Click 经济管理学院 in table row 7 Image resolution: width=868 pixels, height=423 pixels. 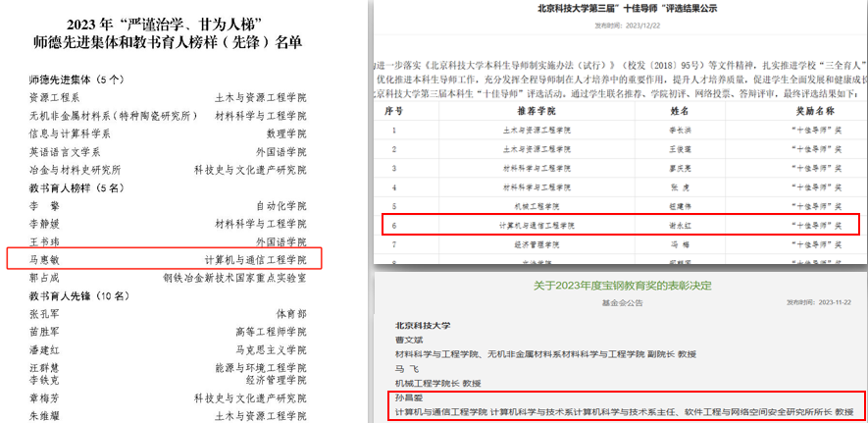click(536, 244)
